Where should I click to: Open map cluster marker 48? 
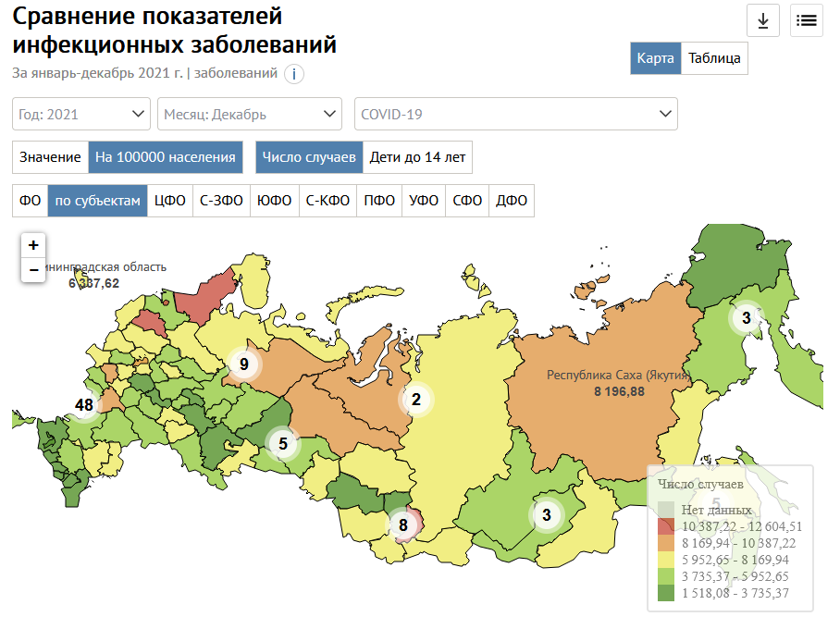click(x=84, y=405)
